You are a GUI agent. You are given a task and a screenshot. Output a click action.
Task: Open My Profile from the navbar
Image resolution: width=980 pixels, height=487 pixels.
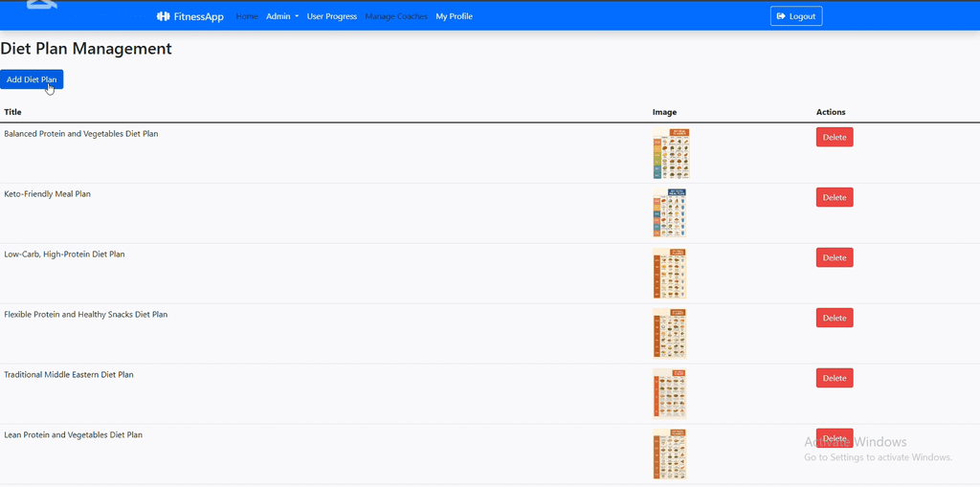(455, 16)
